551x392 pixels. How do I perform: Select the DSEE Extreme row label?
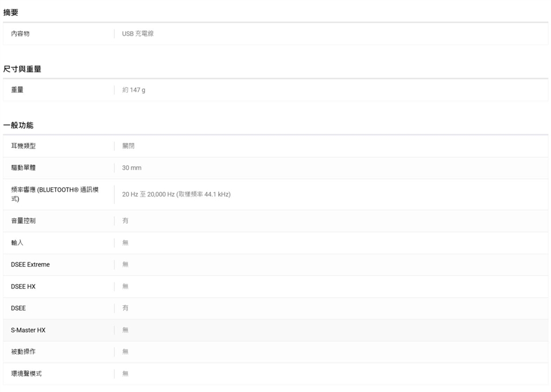[x=30, y=265]
